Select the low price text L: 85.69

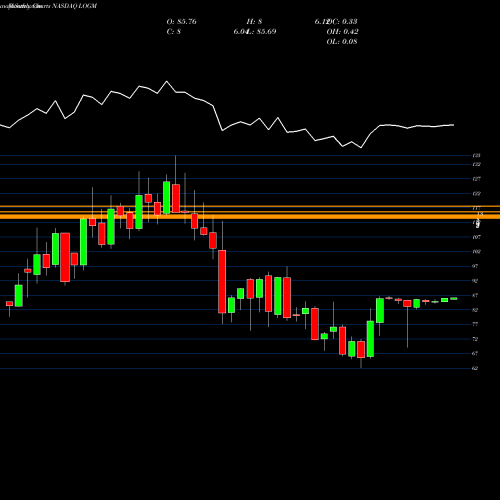[260, 32]
